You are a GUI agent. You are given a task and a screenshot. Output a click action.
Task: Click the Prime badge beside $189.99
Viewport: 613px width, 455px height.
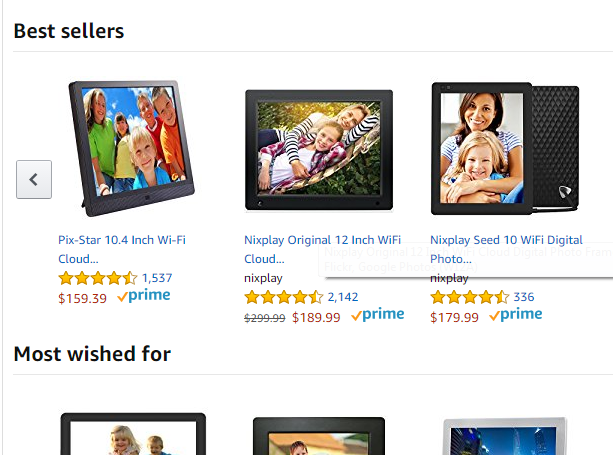tap(378, 315)
